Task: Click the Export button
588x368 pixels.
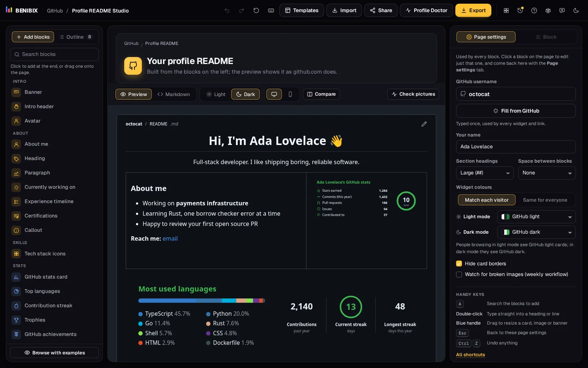Action: tap(473, 10)
